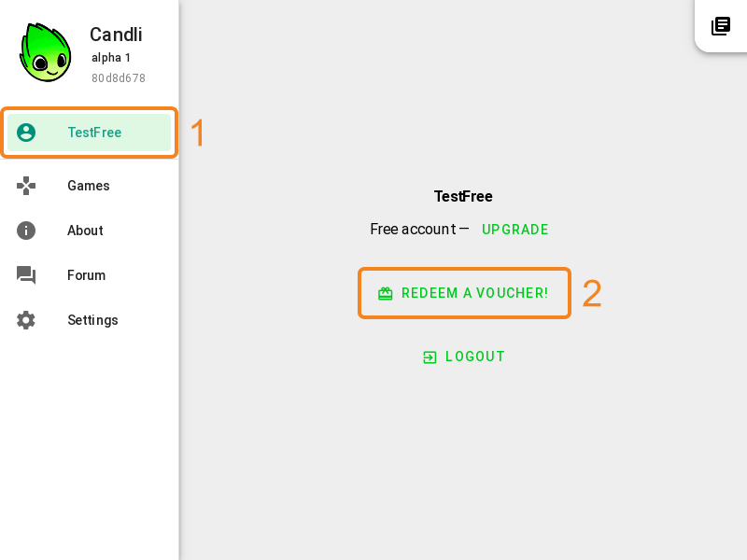Open the About page

click(89, 231)
